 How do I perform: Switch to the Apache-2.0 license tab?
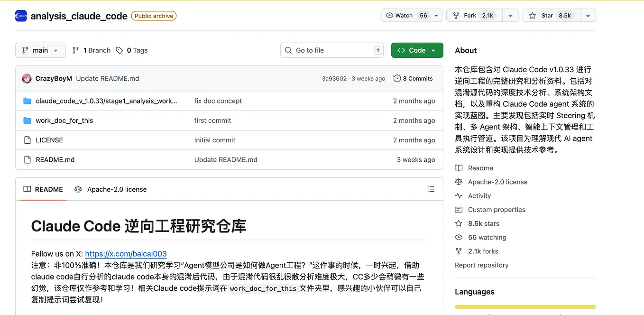point(110,189)
